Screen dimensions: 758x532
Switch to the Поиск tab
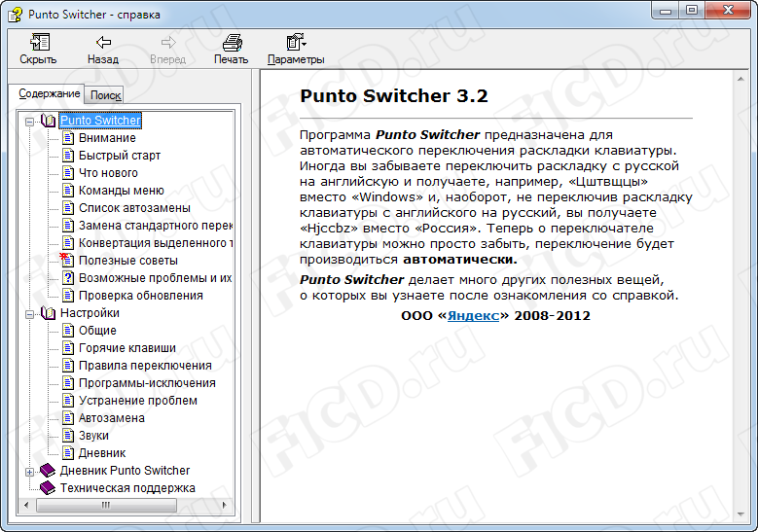[x=105, y=95]
